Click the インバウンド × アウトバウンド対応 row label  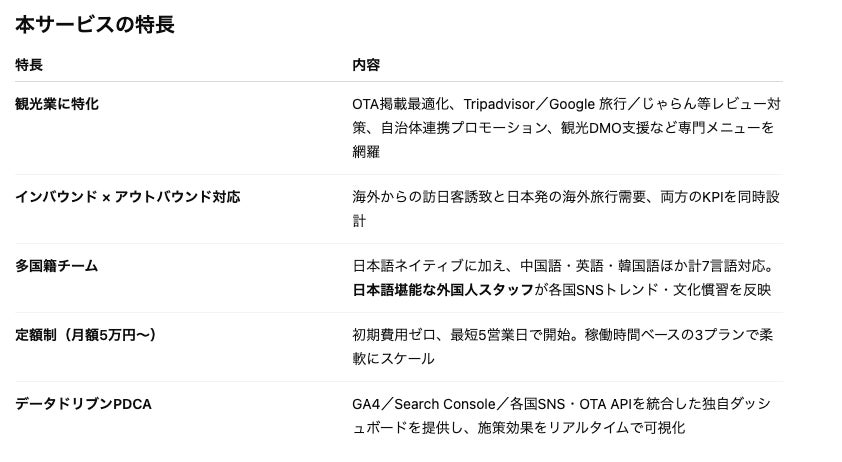(127, 197)
